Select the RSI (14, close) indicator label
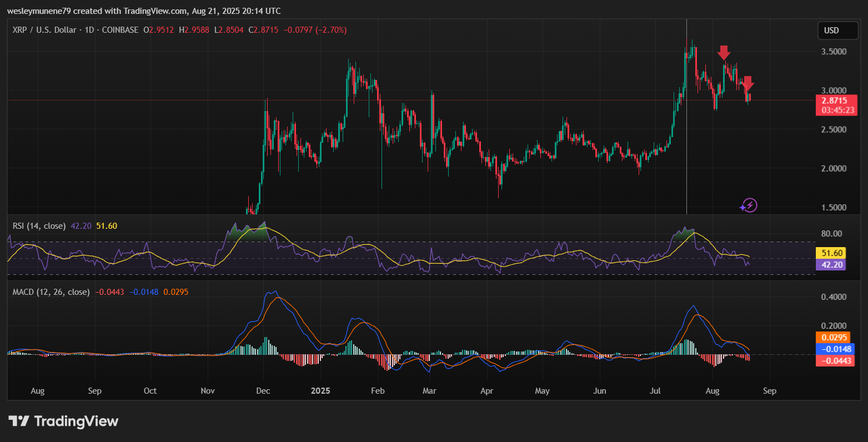This screenshot has height=442, width=868. (x=39, y=226)
